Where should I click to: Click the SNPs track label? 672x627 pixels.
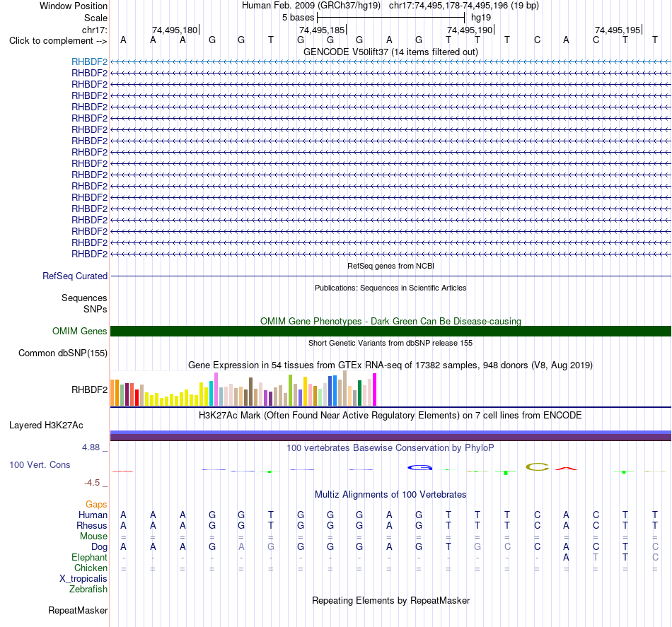pos(95,309)
